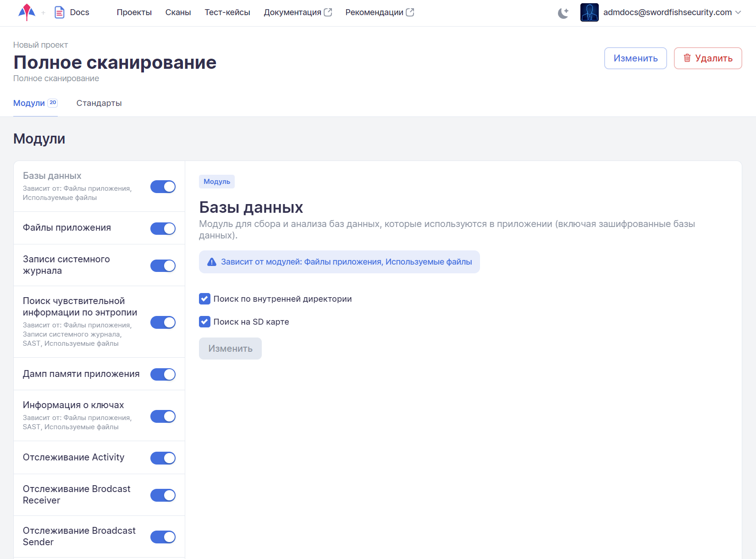Click the user avatar image
756x559 pixels.
[589, 12]
